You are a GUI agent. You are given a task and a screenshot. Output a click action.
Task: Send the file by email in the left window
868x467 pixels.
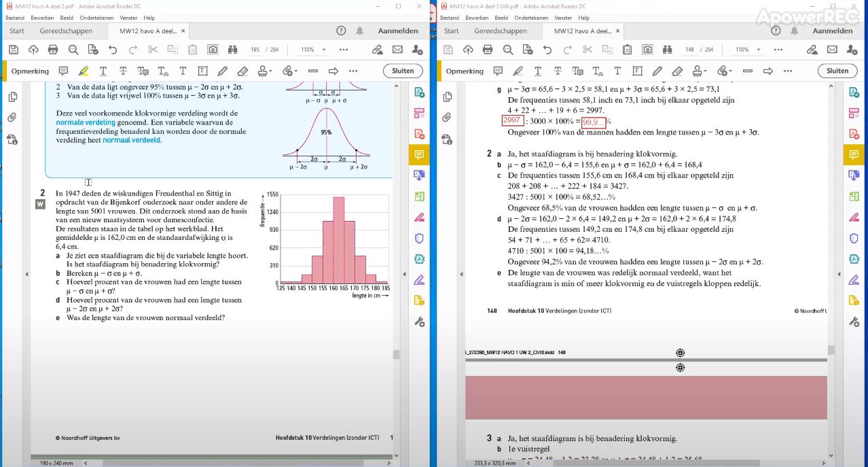click(397, 50)
